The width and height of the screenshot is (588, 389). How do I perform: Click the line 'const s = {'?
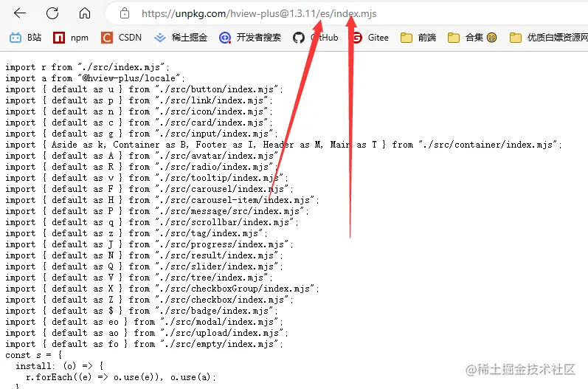pyautogui.click(x=34, y=355)
